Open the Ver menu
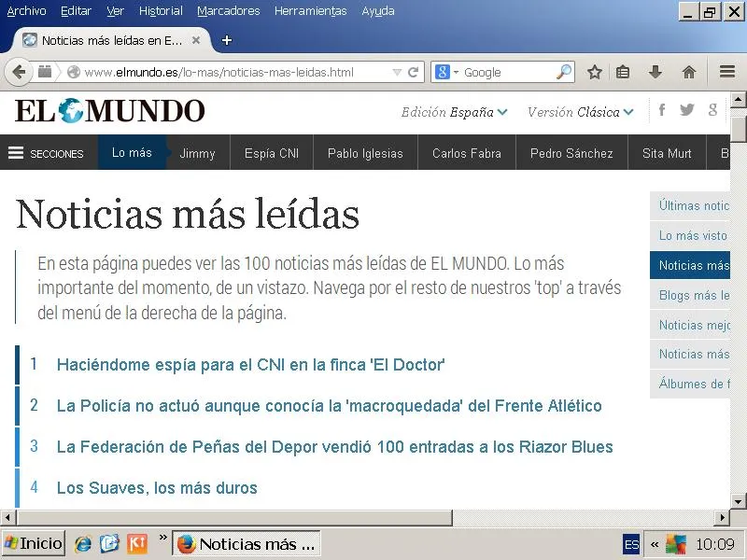 115,10
